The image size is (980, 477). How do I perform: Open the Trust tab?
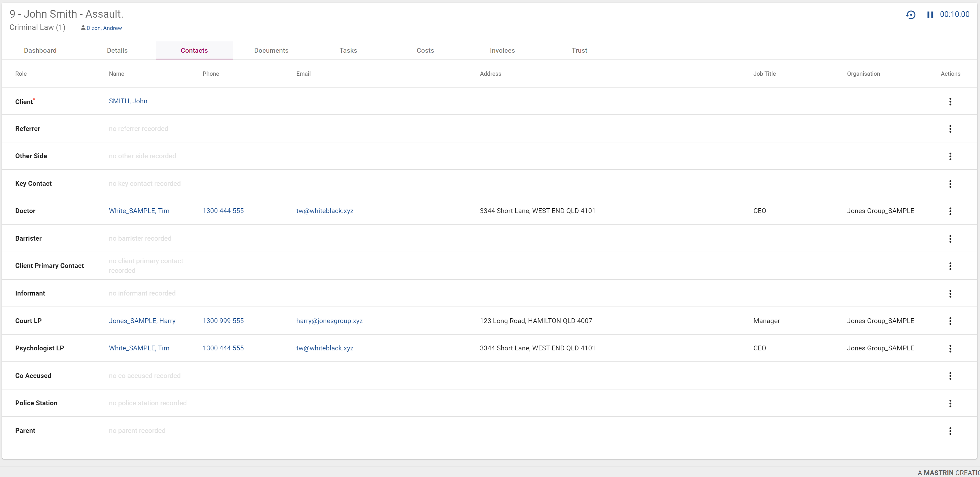tap(579, 50)
